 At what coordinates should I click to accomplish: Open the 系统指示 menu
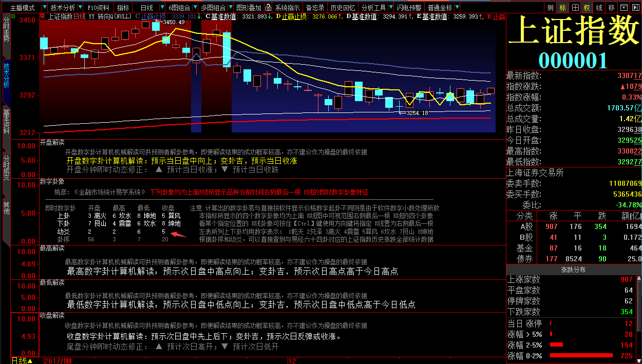pyautogui.click(x=287, y=8)
